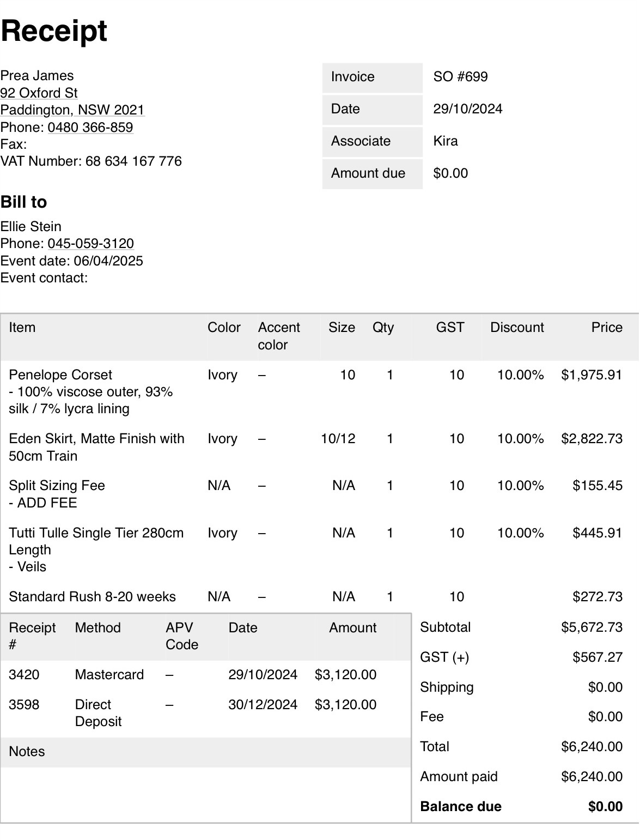The width and height of the screenshot is (640, 840).
Task: Select the Eden Skirt item description
Action: tap(96, 447)
